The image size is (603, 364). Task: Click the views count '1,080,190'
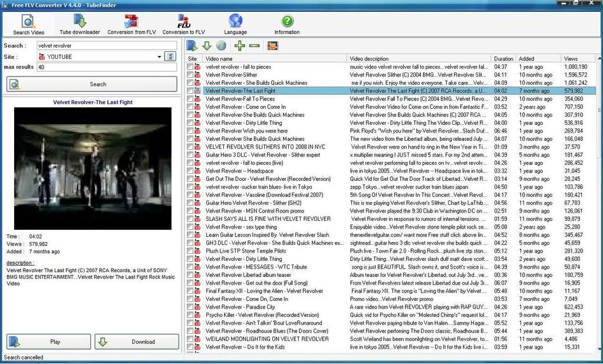576,67
